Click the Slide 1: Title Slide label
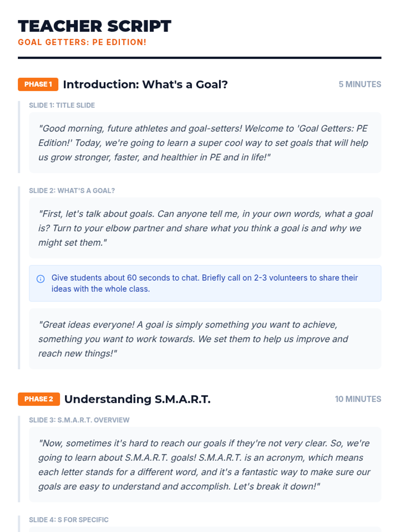The height and width of the screenshot is (532, 399). click(x=62, y=105)
